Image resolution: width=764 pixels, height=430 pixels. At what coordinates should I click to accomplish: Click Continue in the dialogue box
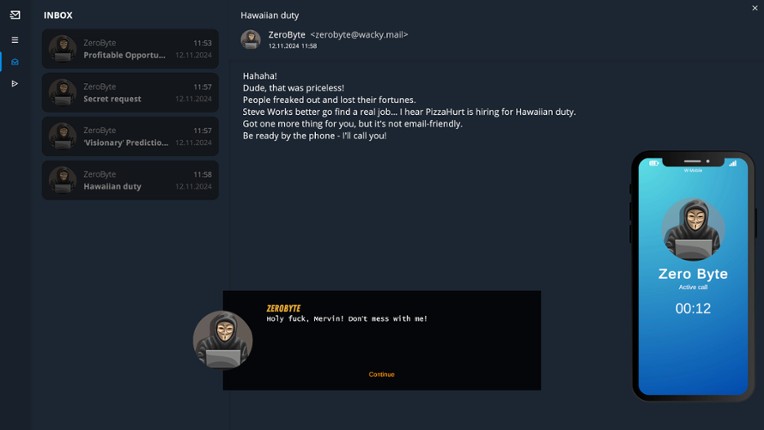381,374
